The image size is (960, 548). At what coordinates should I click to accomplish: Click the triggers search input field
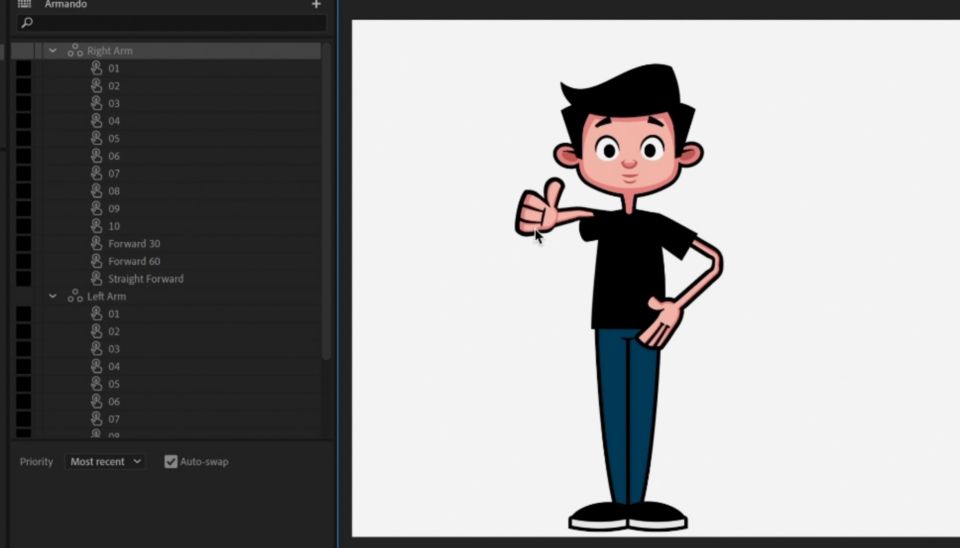[171, 23]
